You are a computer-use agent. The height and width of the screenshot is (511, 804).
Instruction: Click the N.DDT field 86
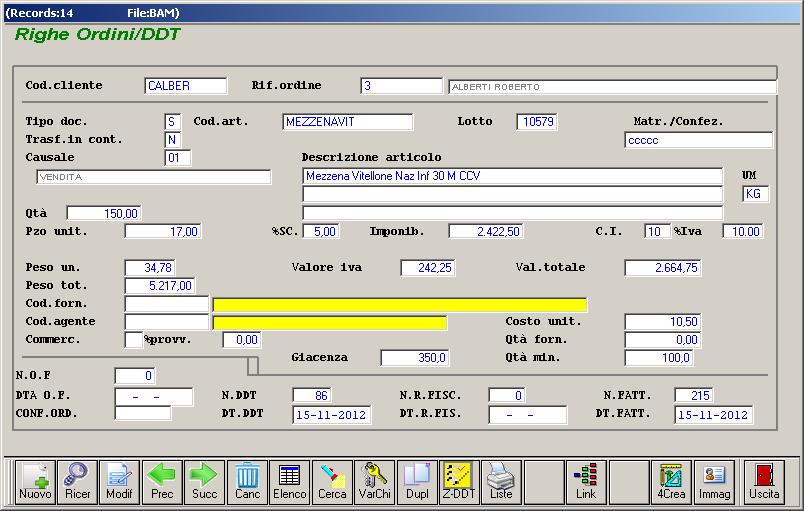click(x=312, y=395)
